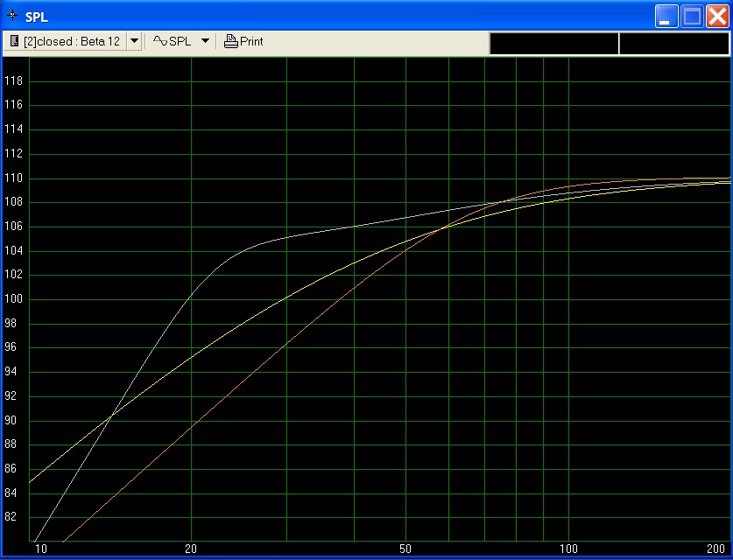This screenshot has width=733, height=560.
Task: Click the printer icon in the toolbar
Action: pyautogui.click(x=231, y=41)
